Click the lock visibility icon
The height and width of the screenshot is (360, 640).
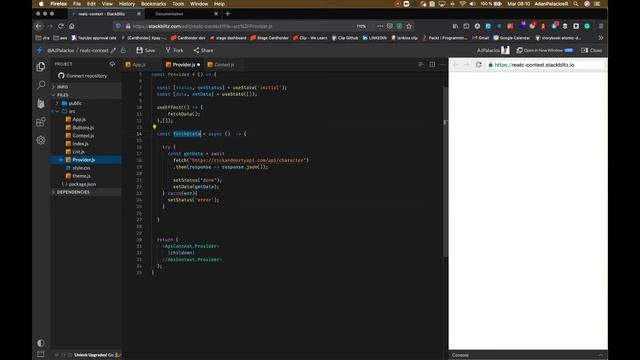click(x=123, y=50)
